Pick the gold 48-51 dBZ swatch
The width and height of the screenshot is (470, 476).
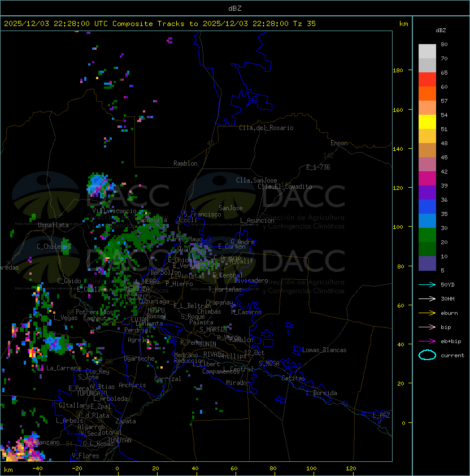pyautogui.click(x=427, y=136)
